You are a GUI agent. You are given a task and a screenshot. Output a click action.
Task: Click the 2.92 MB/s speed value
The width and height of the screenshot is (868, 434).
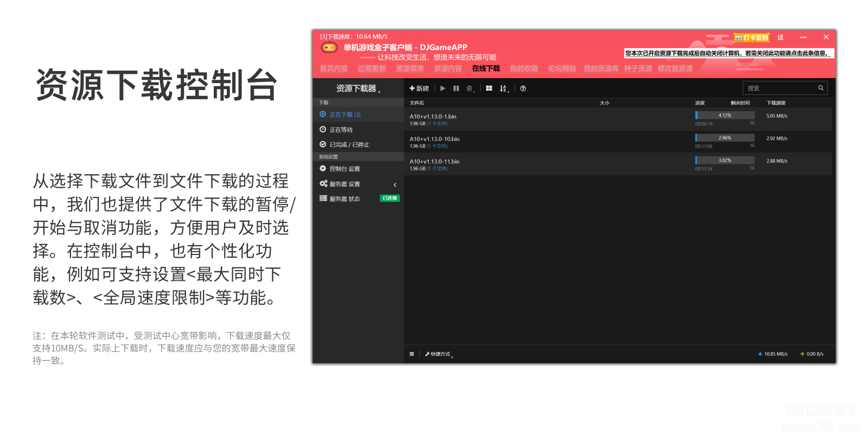[x=777, y=139]
